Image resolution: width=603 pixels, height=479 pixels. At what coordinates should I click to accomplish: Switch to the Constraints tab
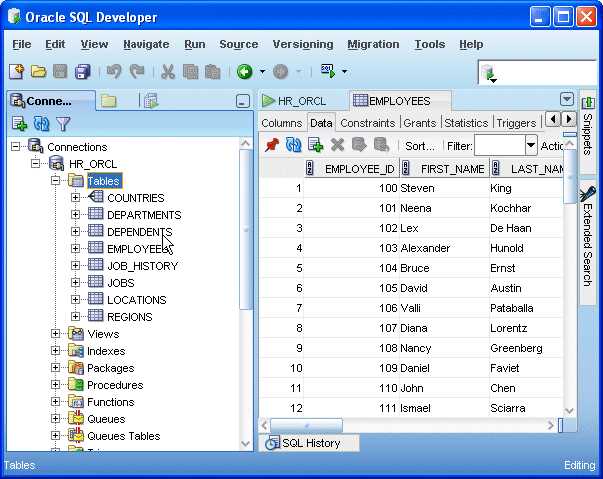[x=368, y=123]
